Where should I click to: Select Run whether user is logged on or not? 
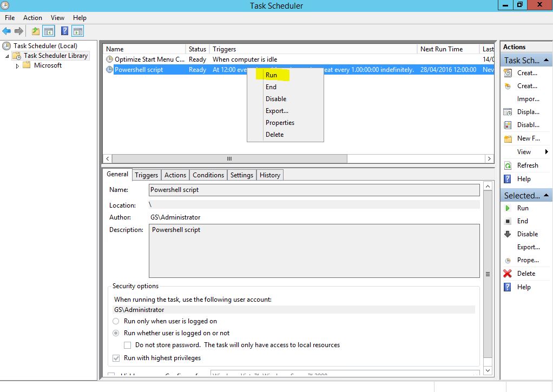(x=116, y=333)
